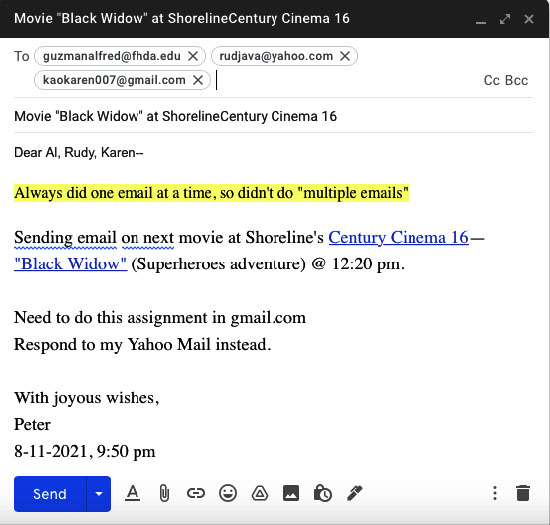Add Bcc recipients field
Viewport: 550px width, 525px height.
[517, 81]
